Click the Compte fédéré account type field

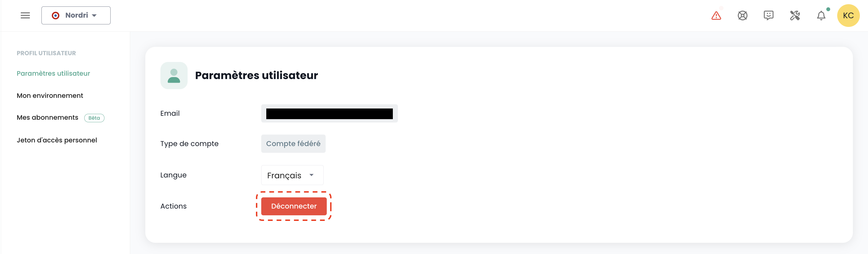pos(293,144)
